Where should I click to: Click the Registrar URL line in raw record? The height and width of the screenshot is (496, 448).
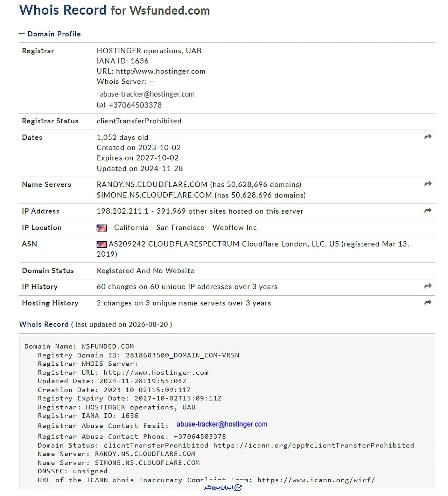(123, 373)
